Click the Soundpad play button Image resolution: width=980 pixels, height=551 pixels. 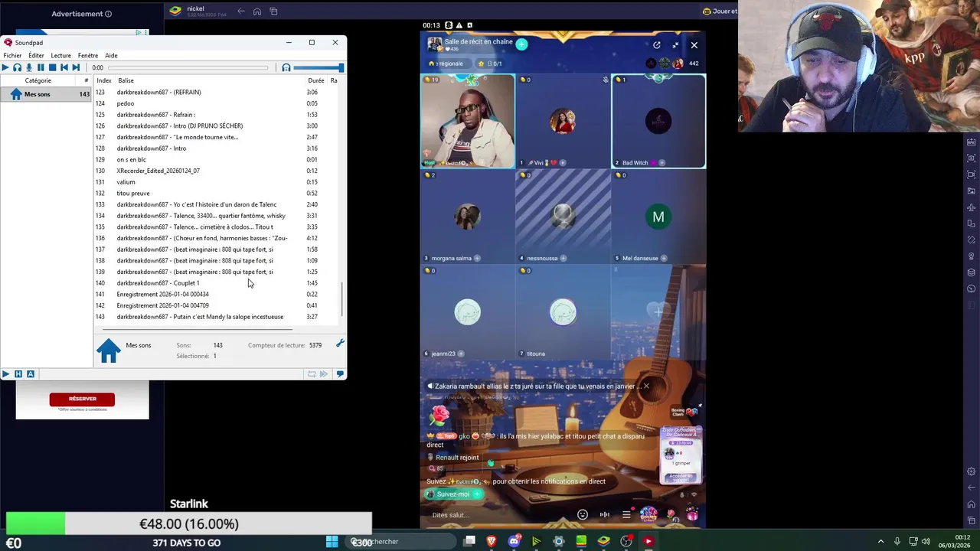click(5, 67)
